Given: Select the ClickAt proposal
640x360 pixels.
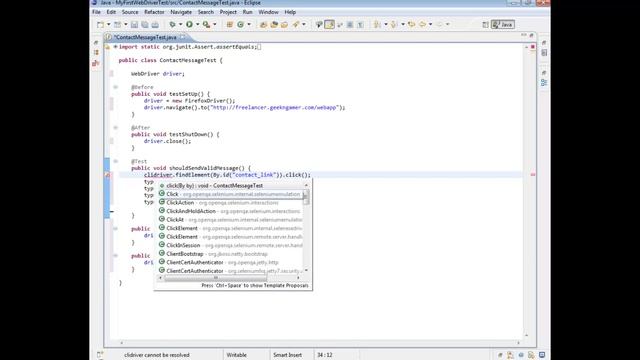Looking at the screenshot, I should point(231,220).
